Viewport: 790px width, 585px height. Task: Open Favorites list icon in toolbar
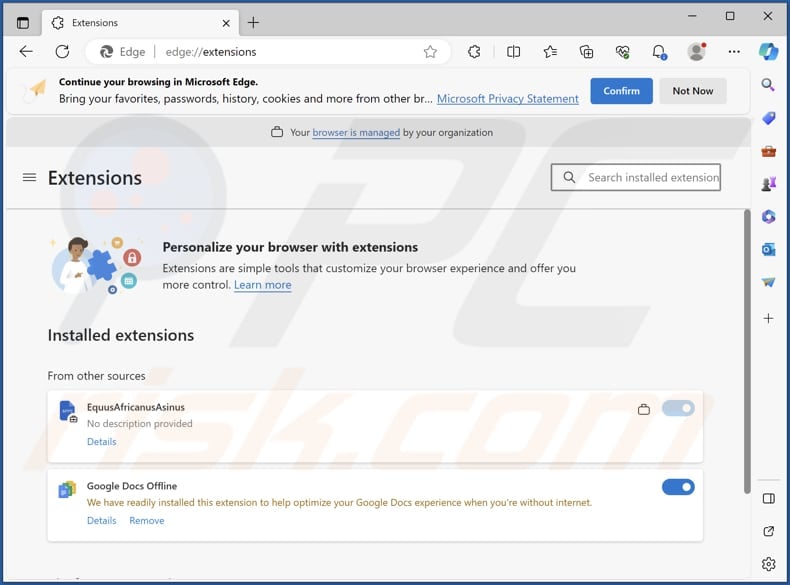tap(550, 51)
